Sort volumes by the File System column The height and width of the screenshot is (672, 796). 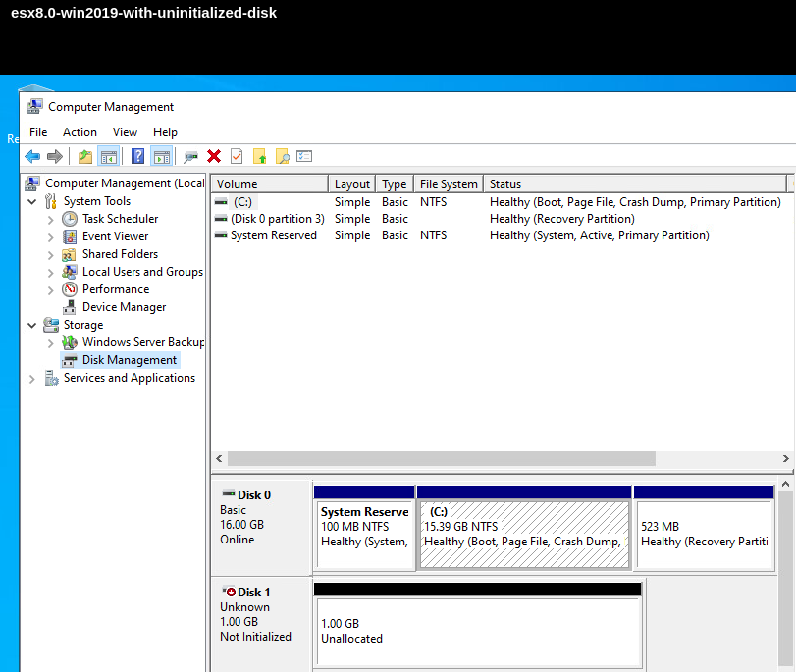(x=448, y=183)
